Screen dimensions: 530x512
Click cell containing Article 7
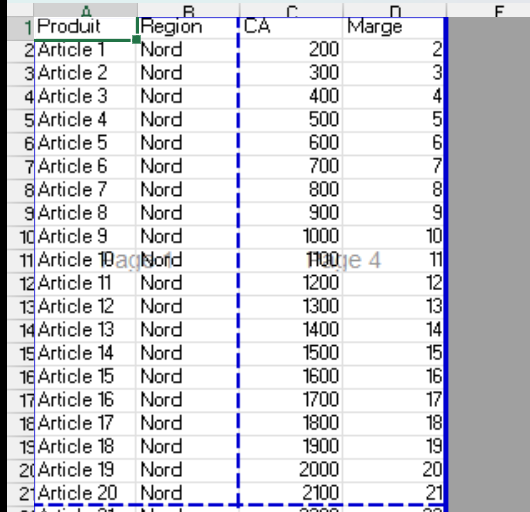coord(85,190)
